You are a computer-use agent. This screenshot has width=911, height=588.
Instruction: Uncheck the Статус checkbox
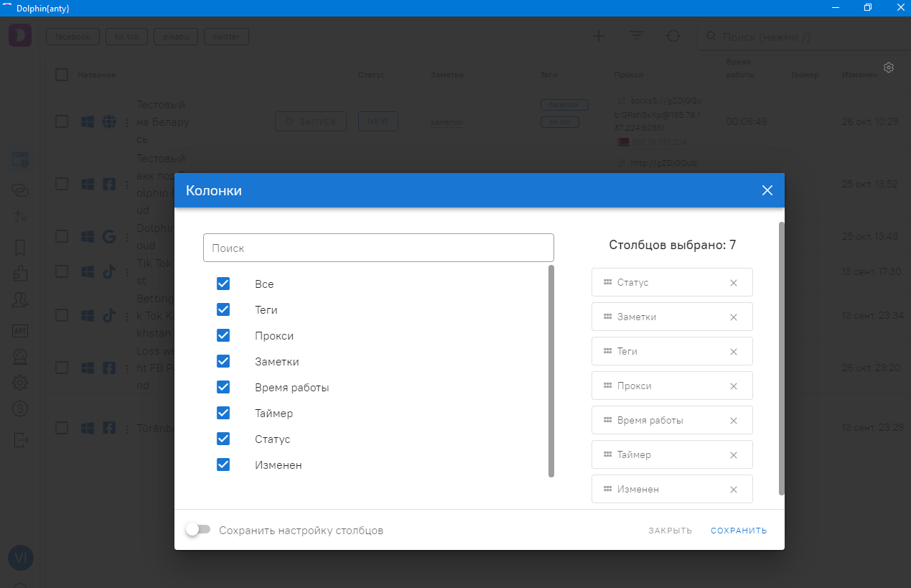[223, 439]
